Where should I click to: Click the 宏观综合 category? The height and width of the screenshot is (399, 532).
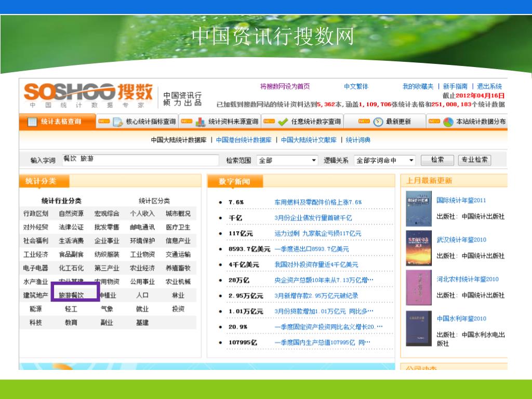[x=107, y=214]
